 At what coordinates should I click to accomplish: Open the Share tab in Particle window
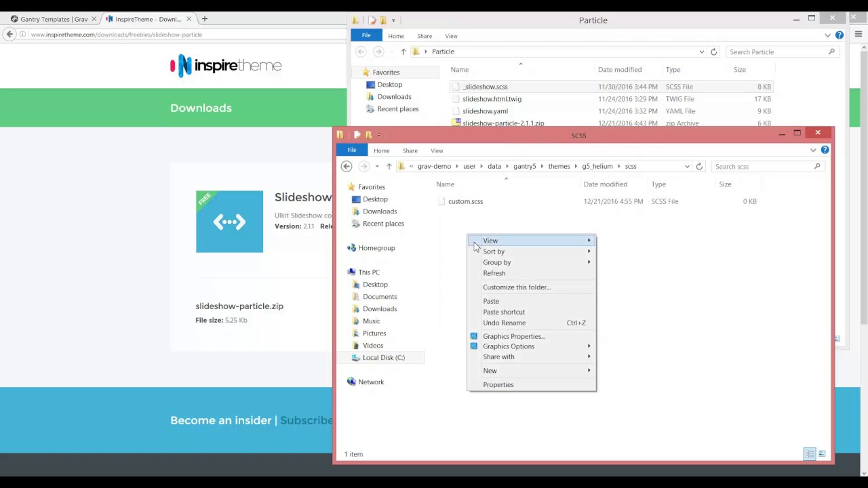[425, 36]
